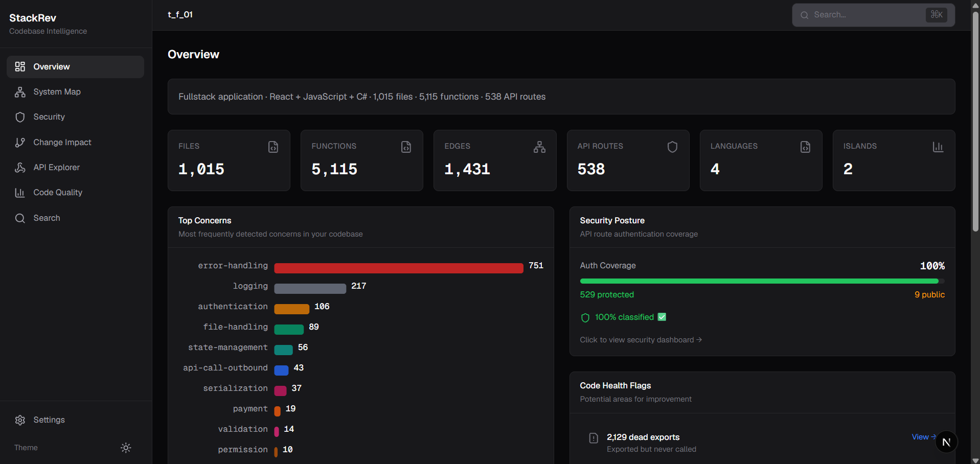The image size is (980, 464).
Task: Click the round N badge icon
Action: pyautogui.click(x=946, y=442)
